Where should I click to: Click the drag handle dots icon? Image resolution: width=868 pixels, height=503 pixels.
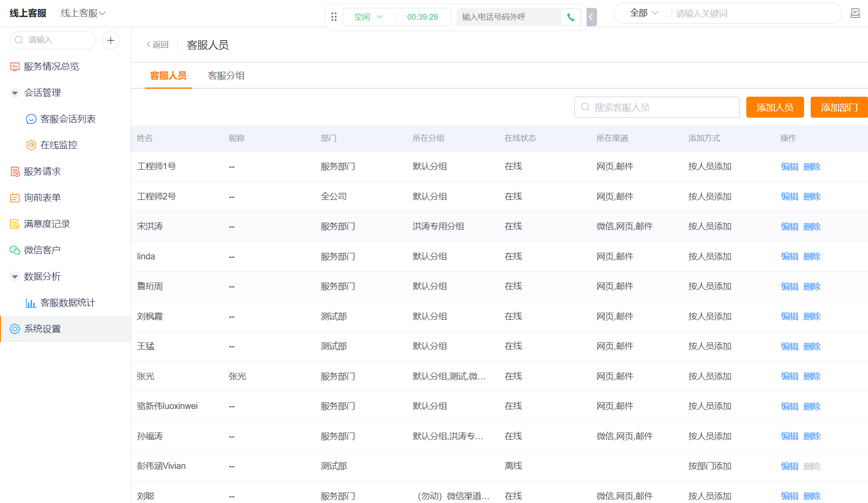(334, 17)
